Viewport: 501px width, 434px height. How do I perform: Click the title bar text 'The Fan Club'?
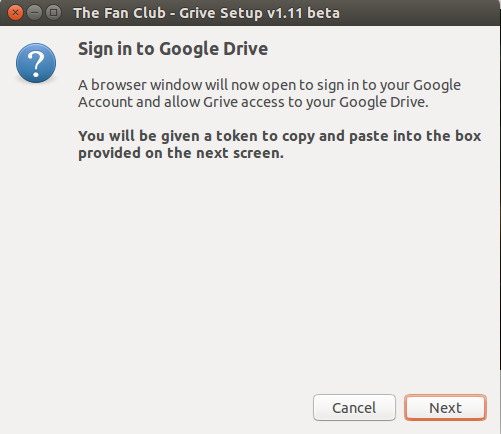coord(119,13)
